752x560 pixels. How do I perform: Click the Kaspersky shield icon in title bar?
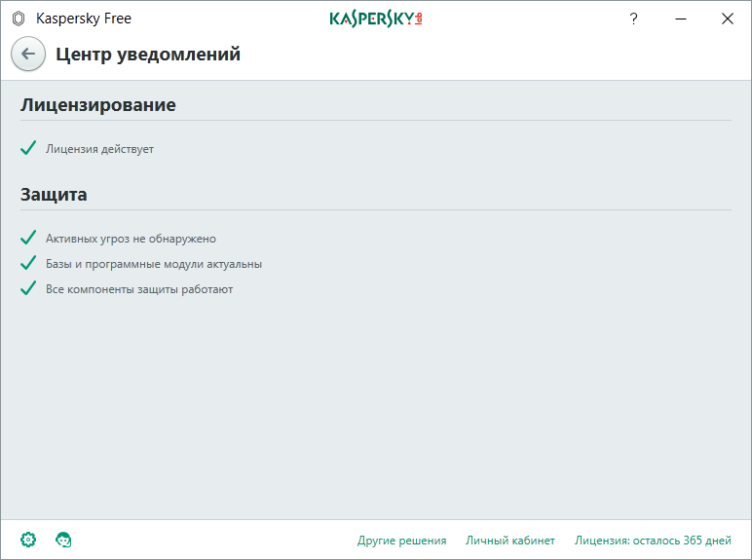tap(19, 19)
